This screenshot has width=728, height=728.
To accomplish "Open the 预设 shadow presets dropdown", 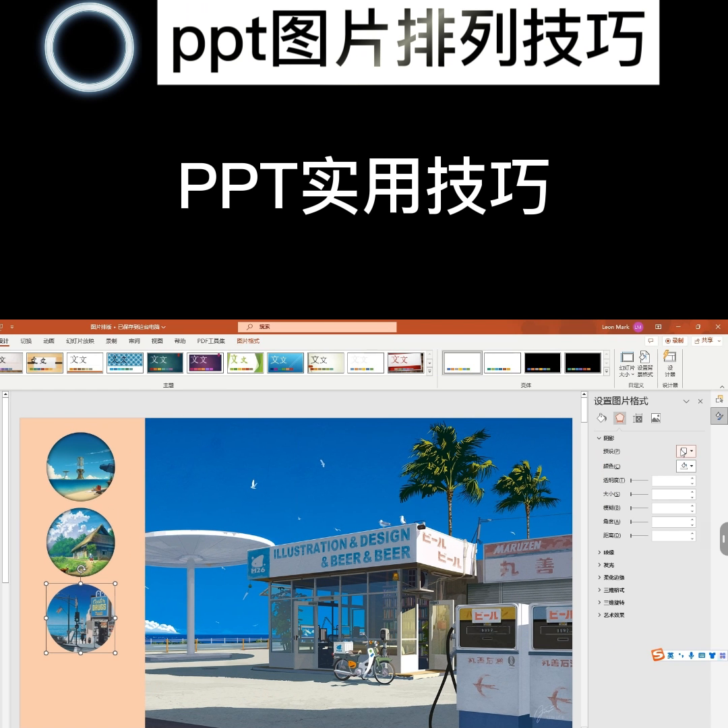I will [x=686, y=451].
